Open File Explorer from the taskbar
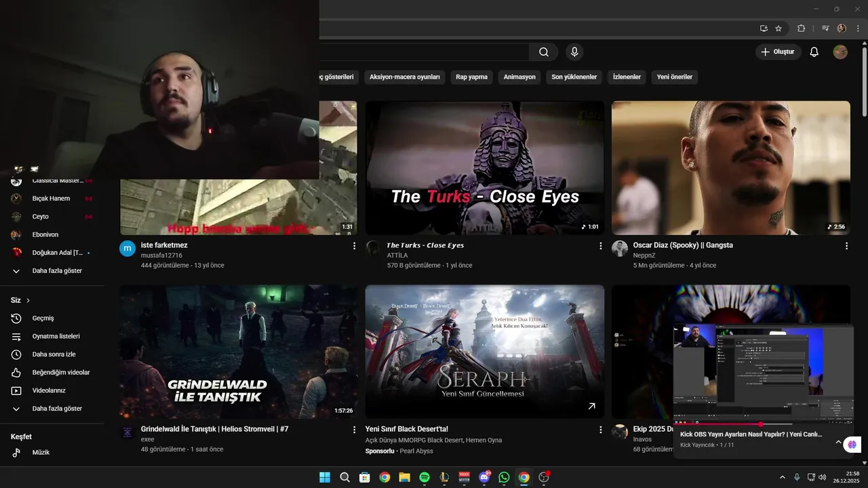The width and height of the screenshot is (868, 488). (x=404, y=477)
